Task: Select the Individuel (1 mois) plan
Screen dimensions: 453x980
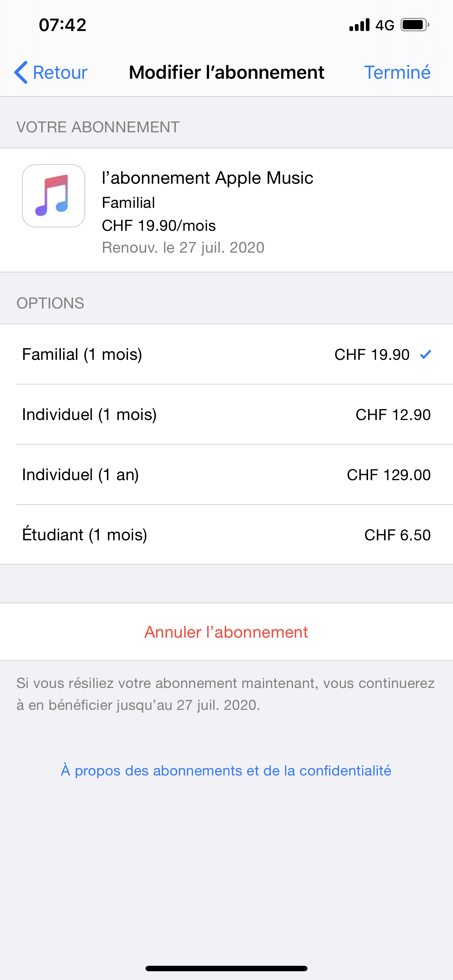Action: coord(89,415)
